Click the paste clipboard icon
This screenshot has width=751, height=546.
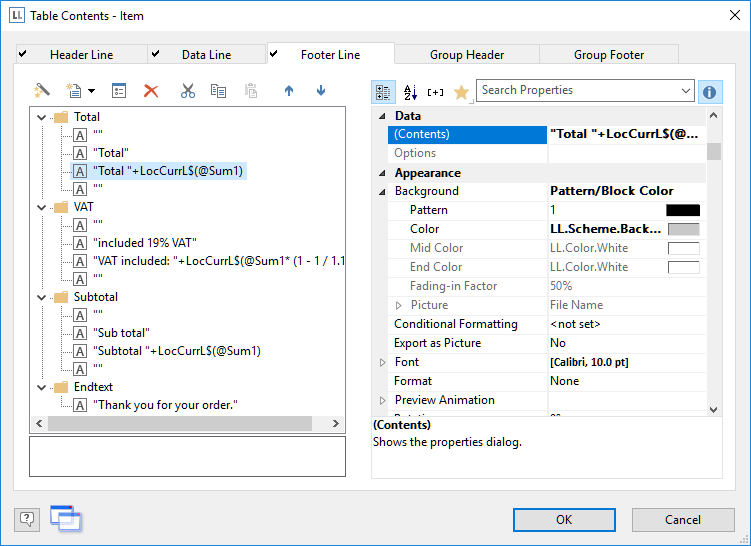[251, 91]
